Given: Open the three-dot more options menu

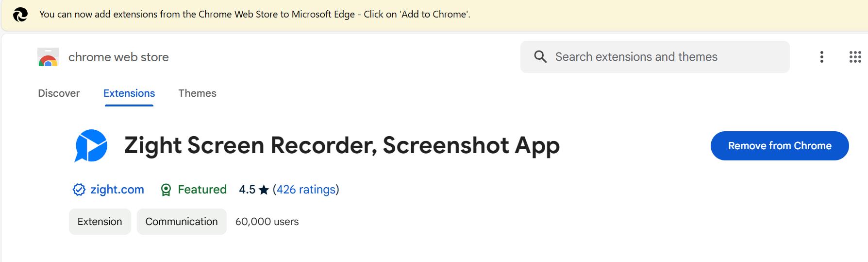Looking at the screenshot, I should click(821, 57).
